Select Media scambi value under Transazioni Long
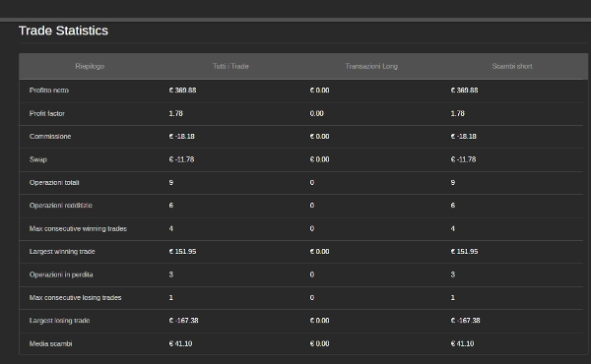Image resolution: width=591 pixels, height=364 pixels. (319, 343)
